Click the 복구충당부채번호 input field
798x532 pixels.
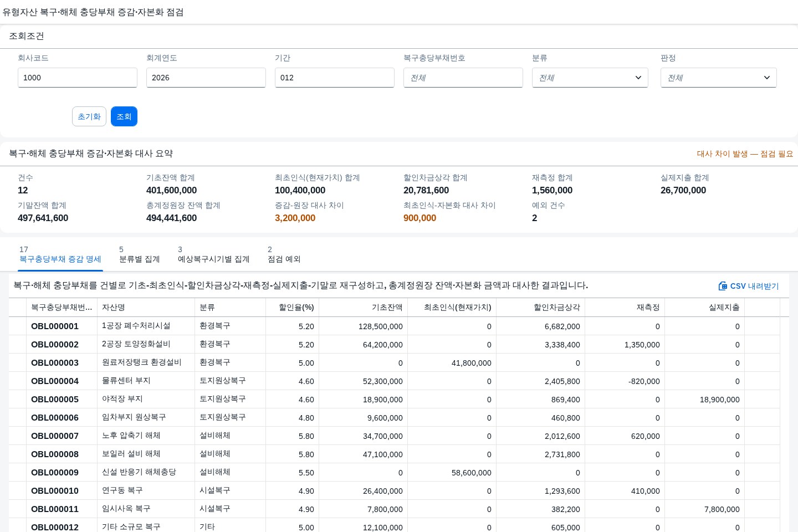tap(463, 78)
